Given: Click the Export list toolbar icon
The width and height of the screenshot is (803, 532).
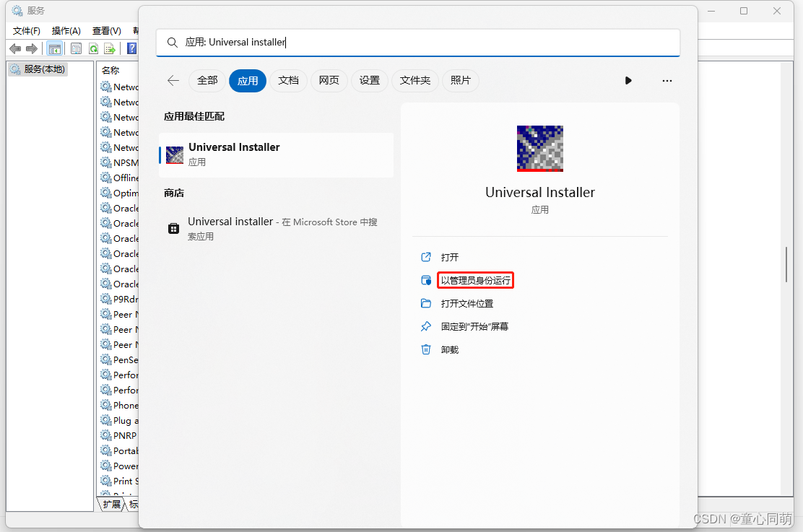Looking at the screenshot, I should (x=110, y=48).
